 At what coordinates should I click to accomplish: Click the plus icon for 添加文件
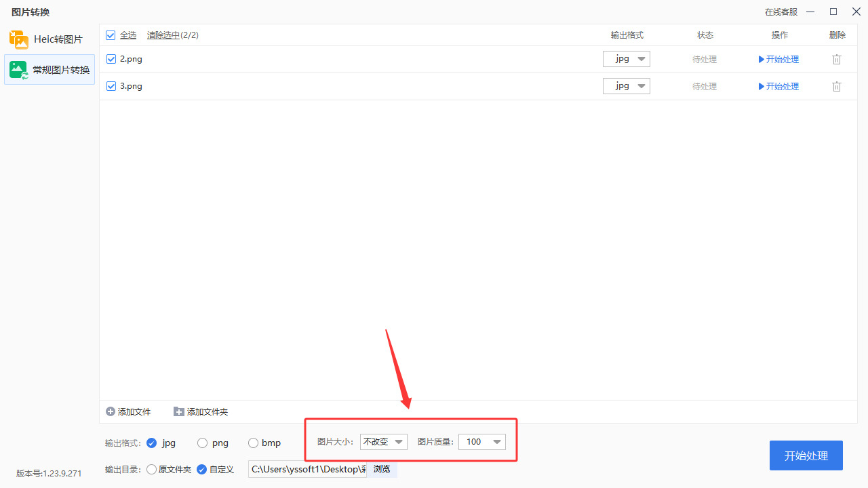pos(111,411)
